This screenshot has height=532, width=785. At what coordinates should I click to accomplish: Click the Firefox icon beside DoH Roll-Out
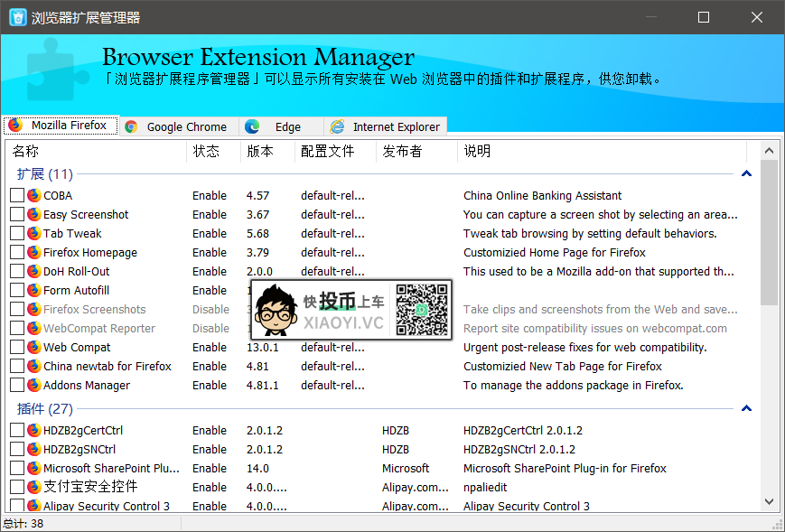tap(34, 271)
